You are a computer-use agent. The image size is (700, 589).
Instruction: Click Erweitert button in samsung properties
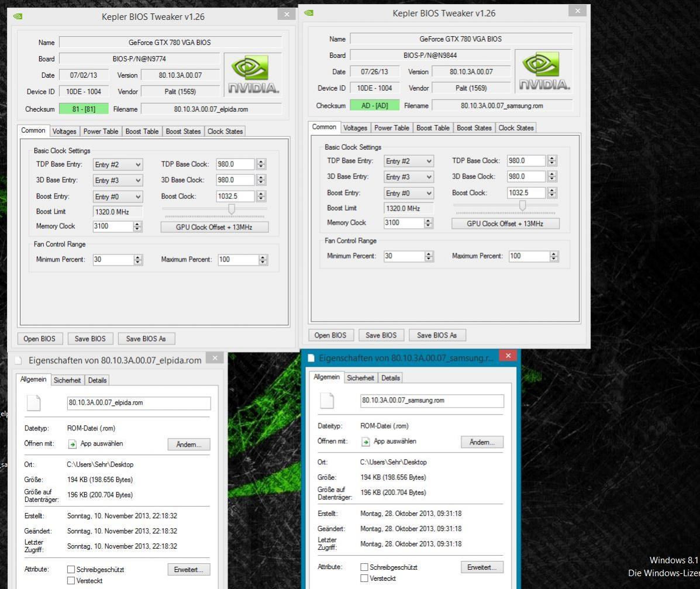point(482,567)
